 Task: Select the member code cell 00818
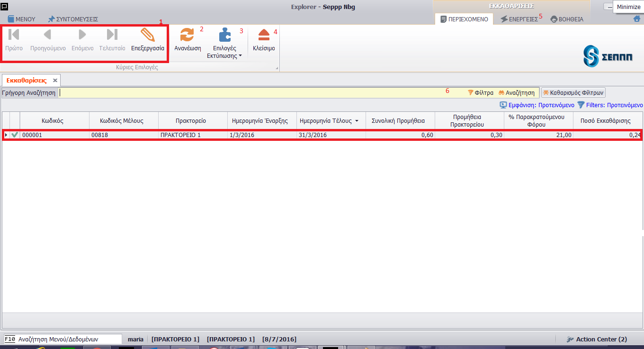(x=124, y=135)
